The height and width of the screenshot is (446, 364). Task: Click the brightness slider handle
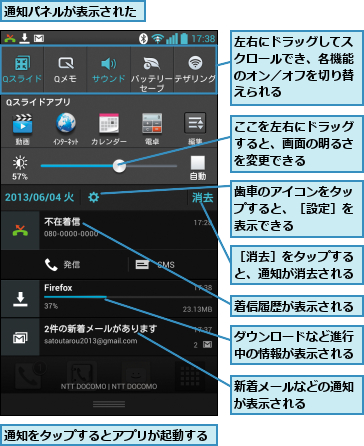[x=119, y=166]
